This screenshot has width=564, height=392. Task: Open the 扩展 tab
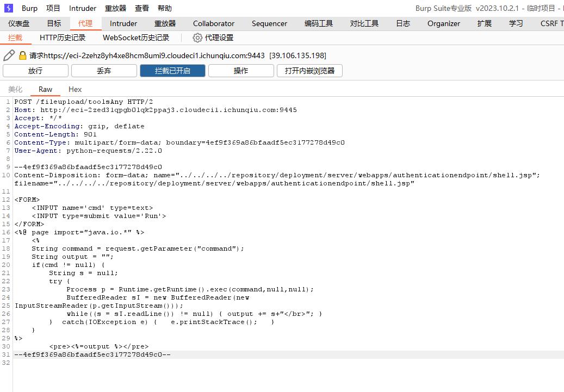pos(485,23)
